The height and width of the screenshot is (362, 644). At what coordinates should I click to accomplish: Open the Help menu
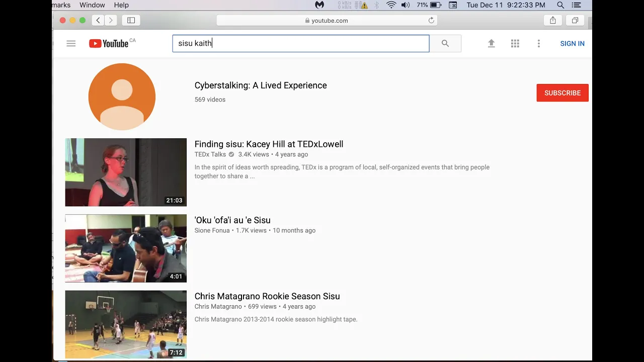[x=121, y=5]
